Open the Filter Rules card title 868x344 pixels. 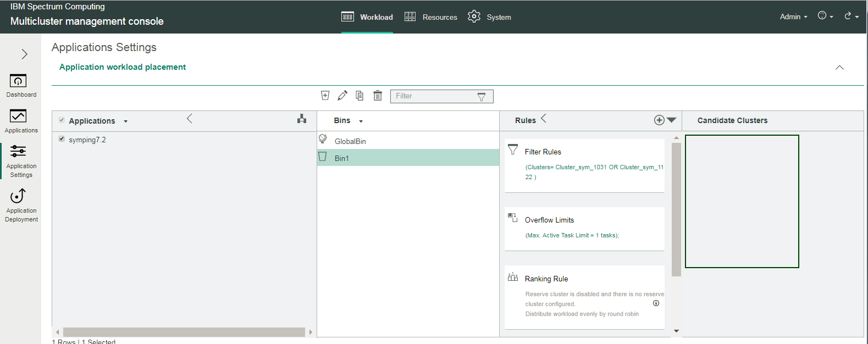543,152
